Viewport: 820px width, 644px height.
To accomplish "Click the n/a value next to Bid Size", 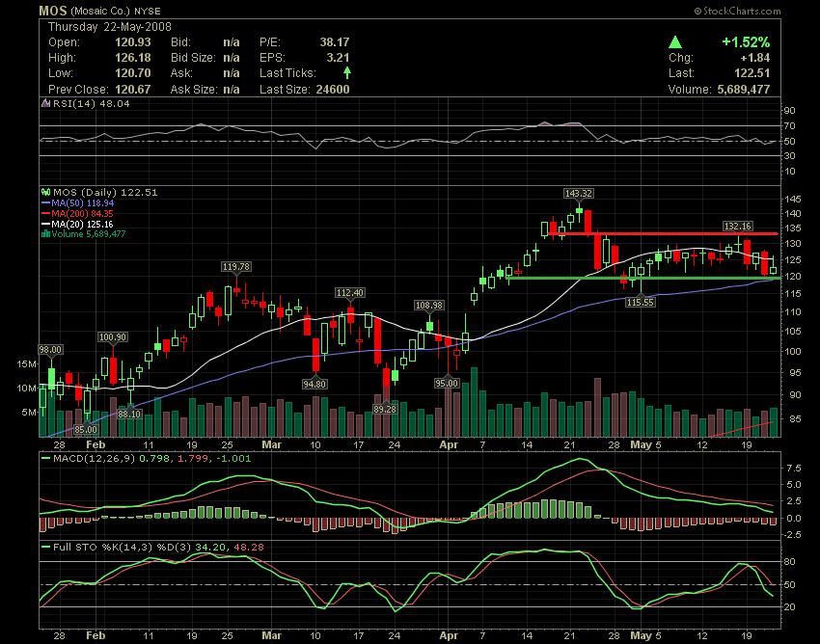I will (x=232, y=58).
